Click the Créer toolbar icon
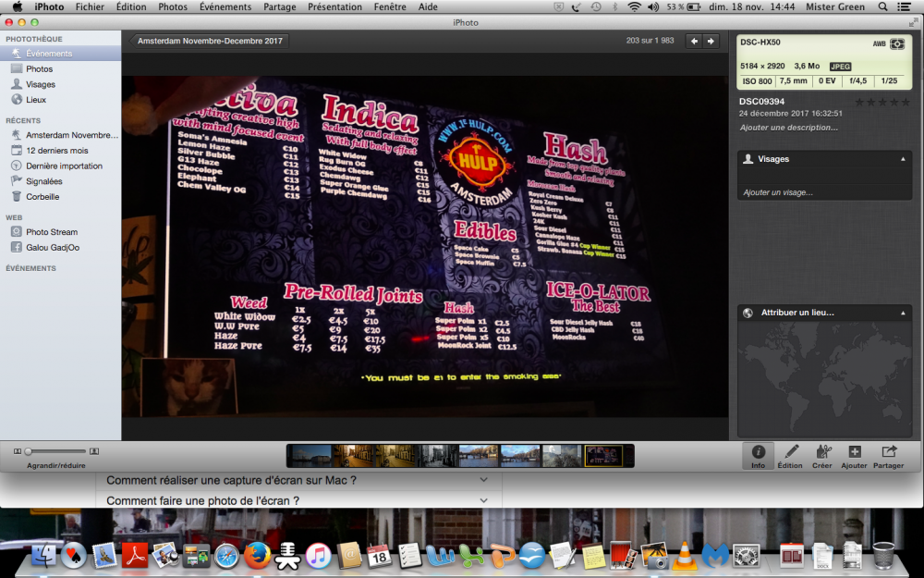Viewport: 924px width, 578px height. click(822, 456)
